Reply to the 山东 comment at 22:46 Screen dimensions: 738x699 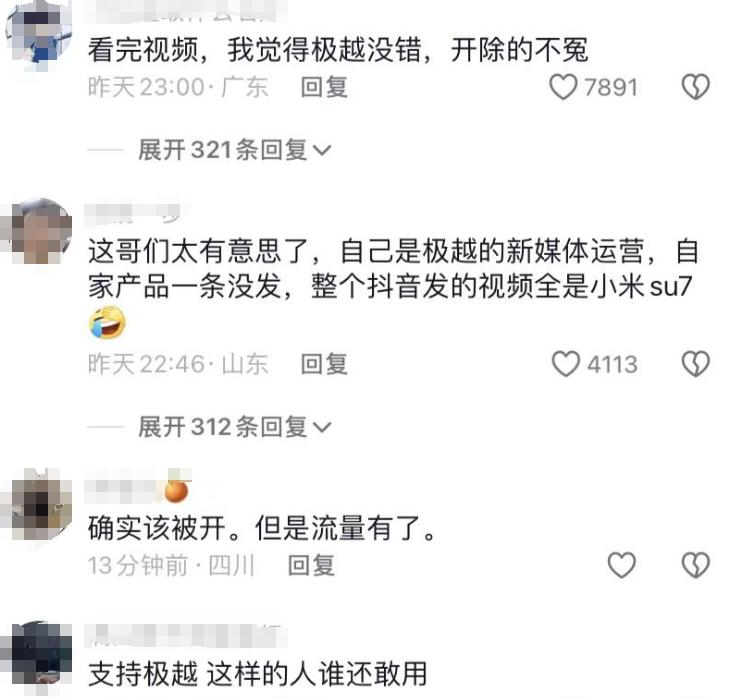(x=324, y=364)
